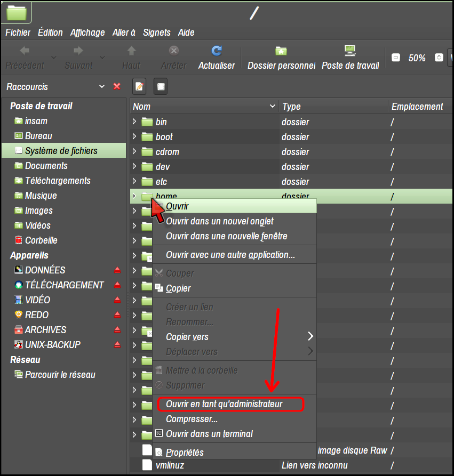Image resolution: width=454 pixels, height=476 pixels.
Task: Open the Signets menu
Action: coord(156,33)
